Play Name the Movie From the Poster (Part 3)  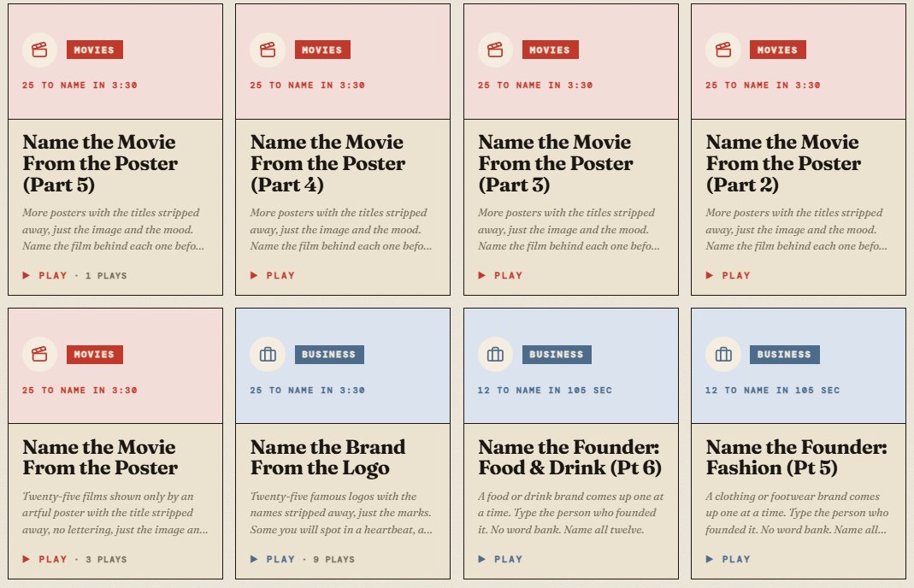point(501,275)
